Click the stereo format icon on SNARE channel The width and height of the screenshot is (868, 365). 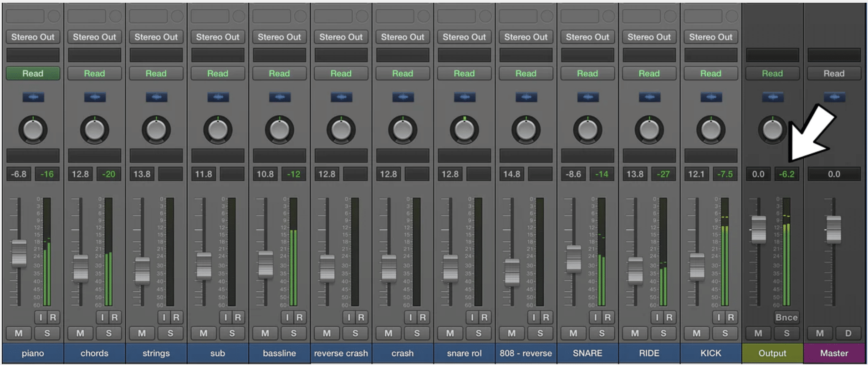(588, 97)
